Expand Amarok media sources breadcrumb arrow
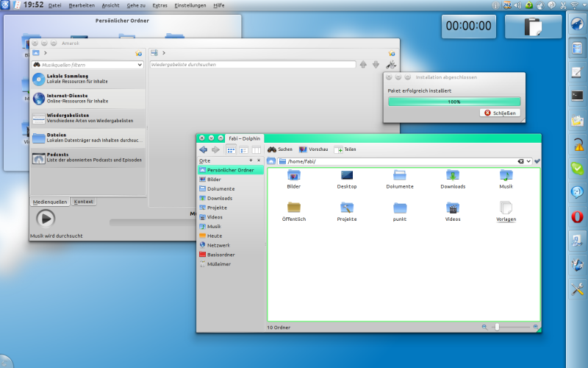 pyautogui.click(x=46, y=53)
